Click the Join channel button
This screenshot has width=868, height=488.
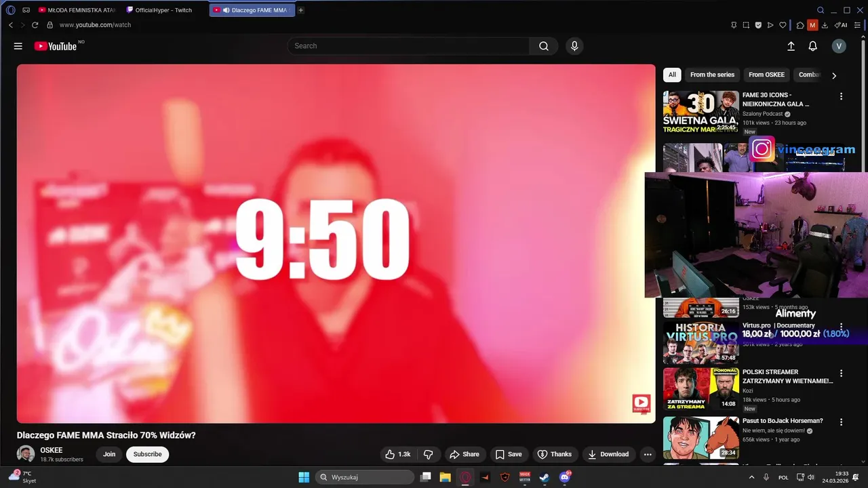pyautogui.click(x=109, y=454)
